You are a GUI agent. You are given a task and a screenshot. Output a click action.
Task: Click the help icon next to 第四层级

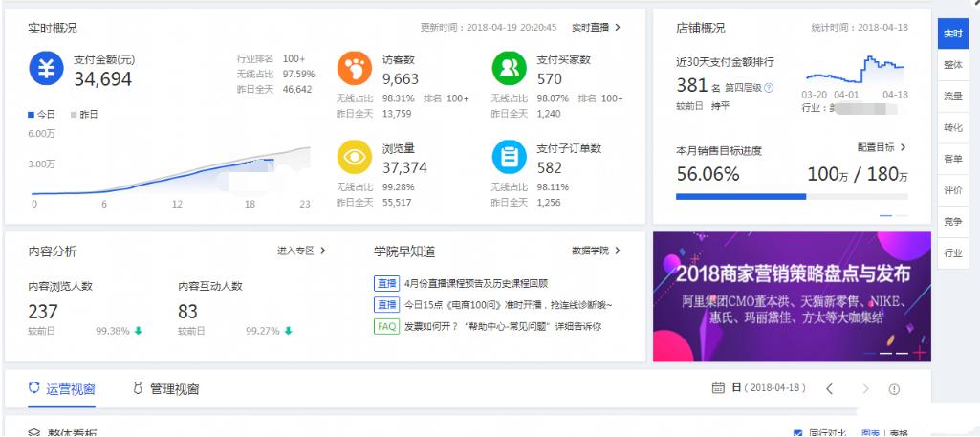click(769, 88)
